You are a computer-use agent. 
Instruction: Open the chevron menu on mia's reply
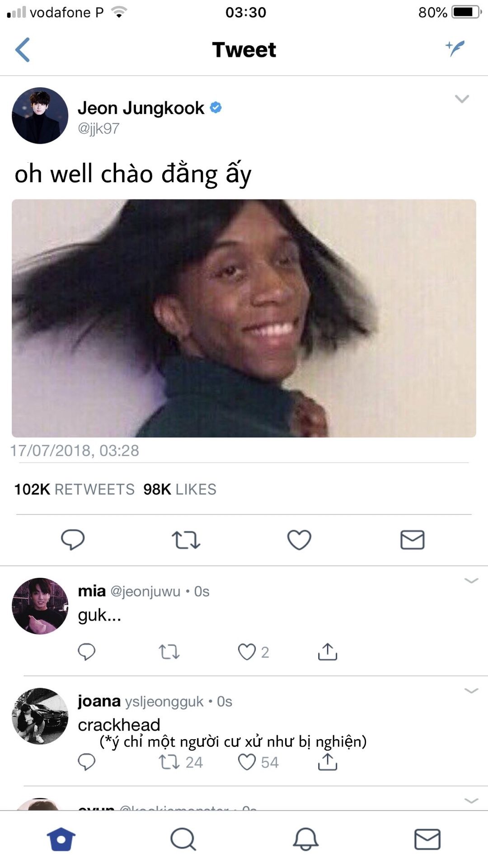471,580
